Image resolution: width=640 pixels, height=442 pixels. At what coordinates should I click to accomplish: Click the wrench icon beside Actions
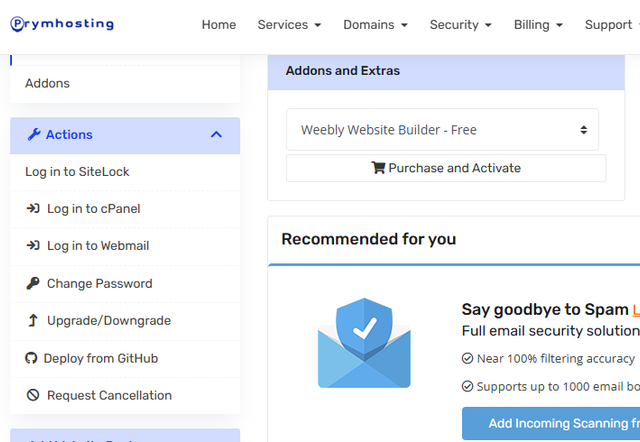tap(33, 135)
